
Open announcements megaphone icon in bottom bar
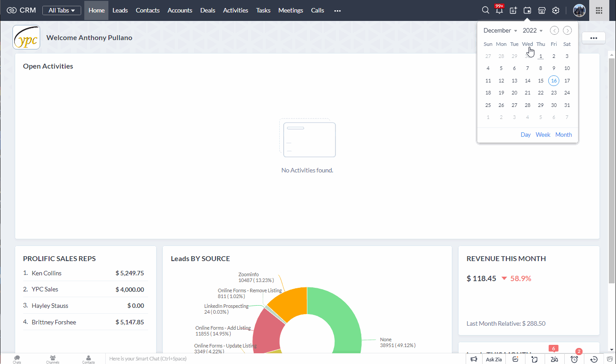tap(474, 359)
